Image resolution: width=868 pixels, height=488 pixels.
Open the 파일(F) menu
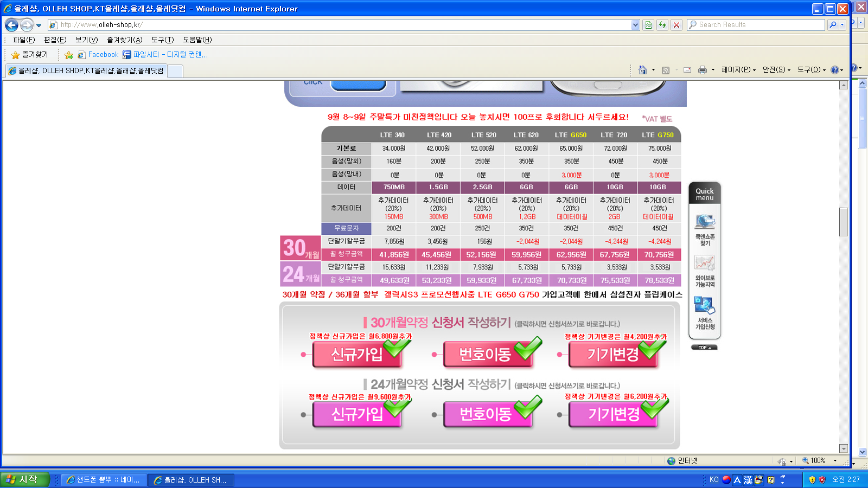pos(24,40)
